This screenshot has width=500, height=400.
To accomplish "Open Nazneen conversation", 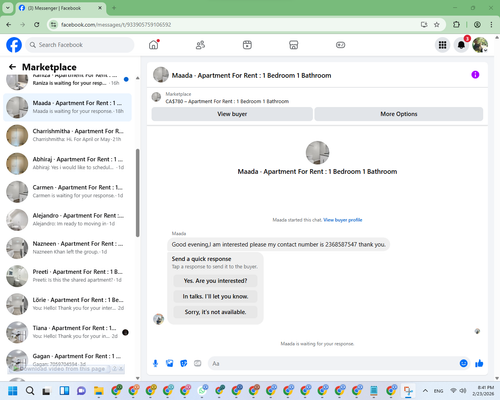I will click(67, 248).
